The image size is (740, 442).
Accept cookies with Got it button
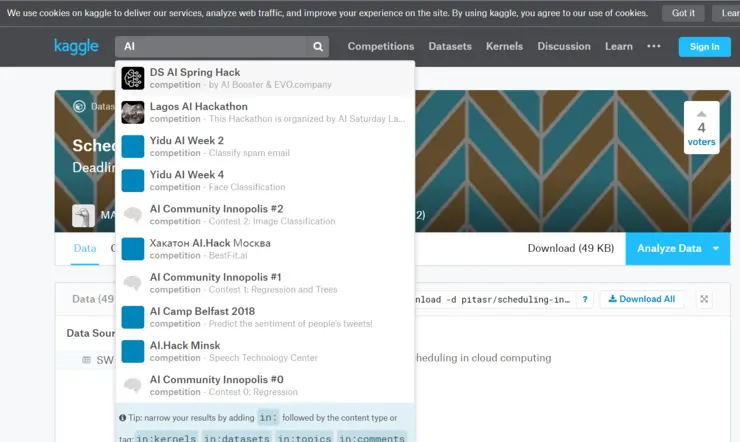[x=683, y=13]
